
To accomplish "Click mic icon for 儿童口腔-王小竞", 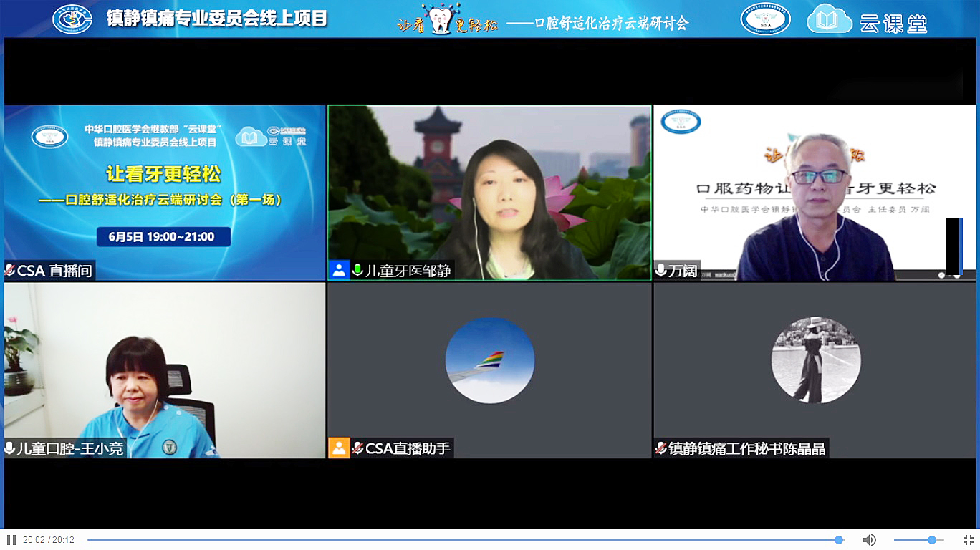I will coord(10,449).
